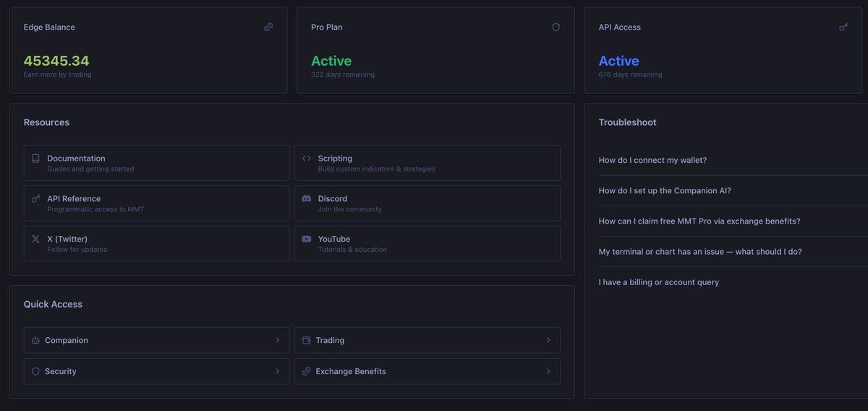Click the Scripting code brackets icon

click(x=307, y=158)
